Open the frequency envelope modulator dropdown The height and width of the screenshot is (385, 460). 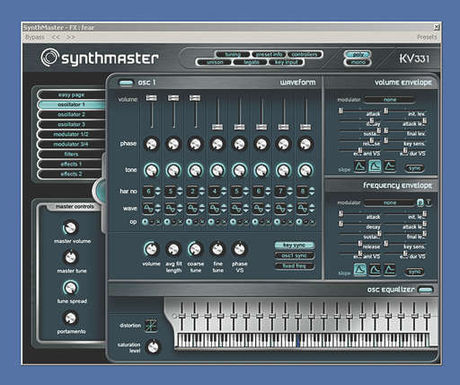390,202
